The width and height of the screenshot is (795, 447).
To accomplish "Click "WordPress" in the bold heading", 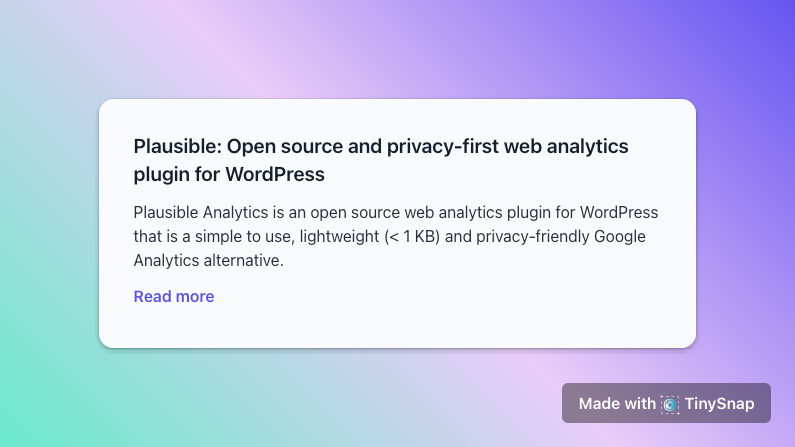I will coord(275,174).
